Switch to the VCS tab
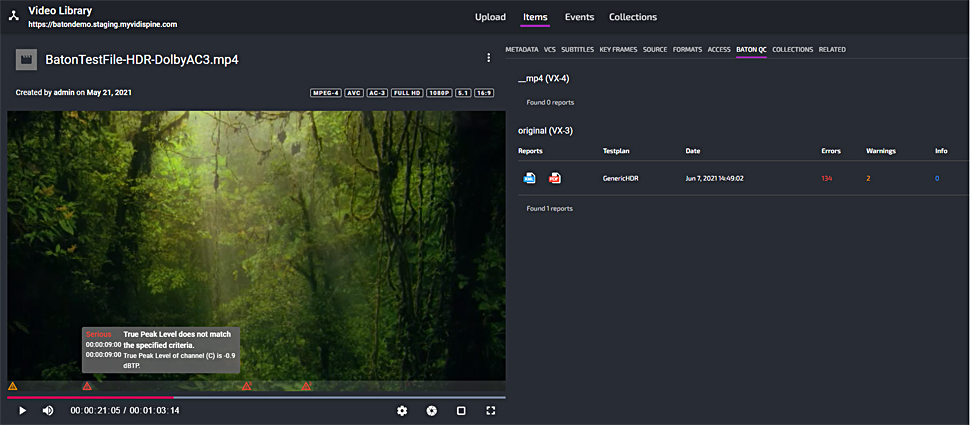Screen dimensions: 970x425 point(549,49)
